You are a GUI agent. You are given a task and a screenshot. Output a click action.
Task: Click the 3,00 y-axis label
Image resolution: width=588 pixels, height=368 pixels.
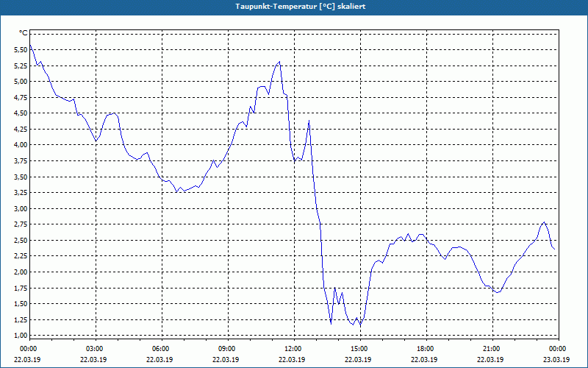point(21,208)
